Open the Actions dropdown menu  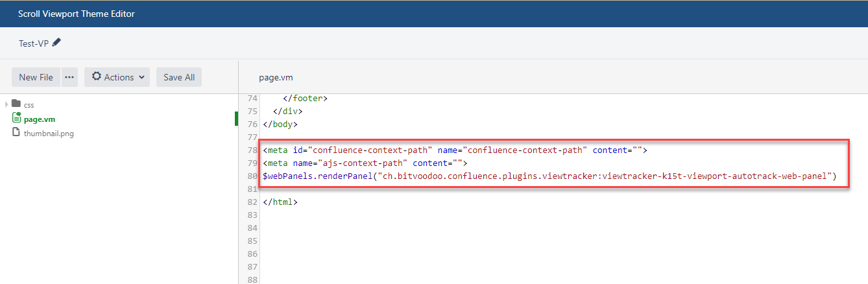point(117,77)
